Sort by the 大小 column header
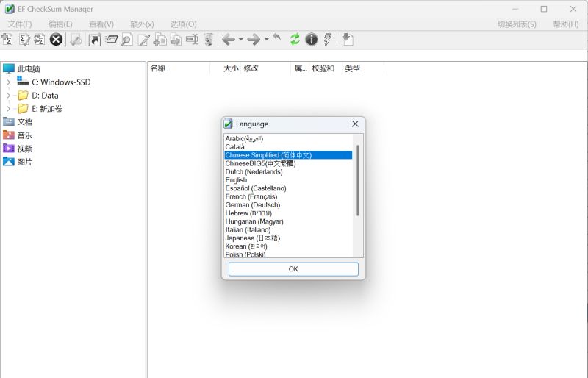This screenshot has height=378, width=588. click(x=225, y=68)
